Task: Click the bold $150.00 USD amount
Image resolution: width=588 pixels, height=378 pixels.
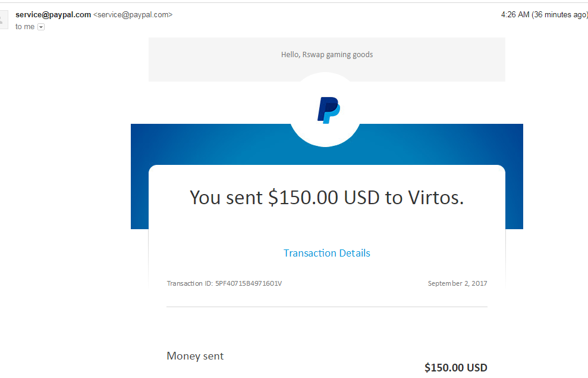Action: 456,367
